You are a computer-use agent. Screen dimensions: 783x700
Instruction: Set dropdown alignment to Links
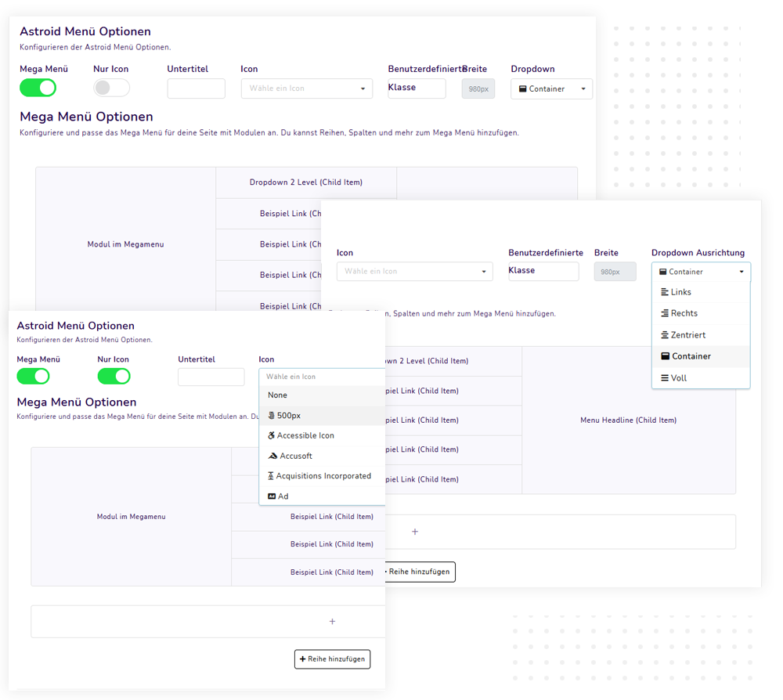(x=680, y=292)
